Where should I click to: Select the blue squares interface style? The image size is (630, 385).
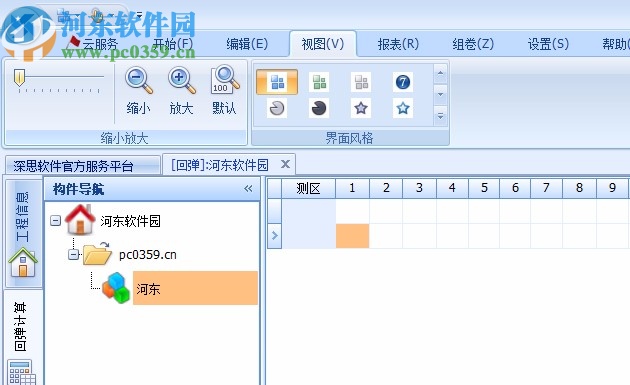click(277, 82)
